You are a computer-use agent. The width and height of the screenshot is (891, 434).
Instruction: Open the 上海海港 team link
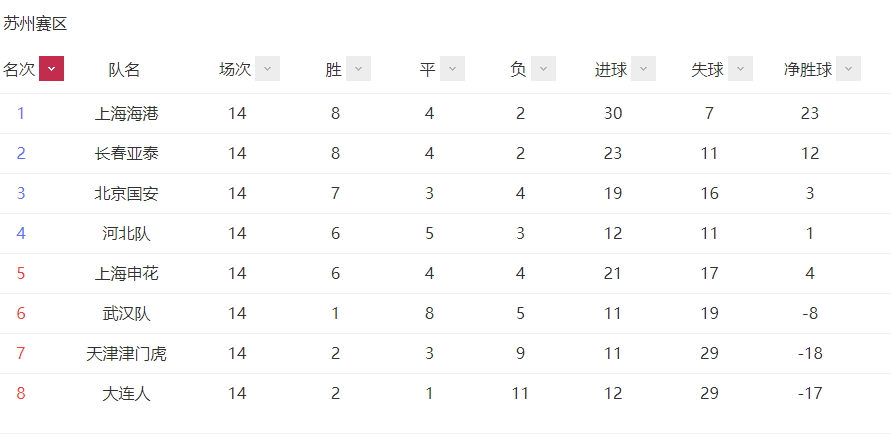tap(126, 114)
